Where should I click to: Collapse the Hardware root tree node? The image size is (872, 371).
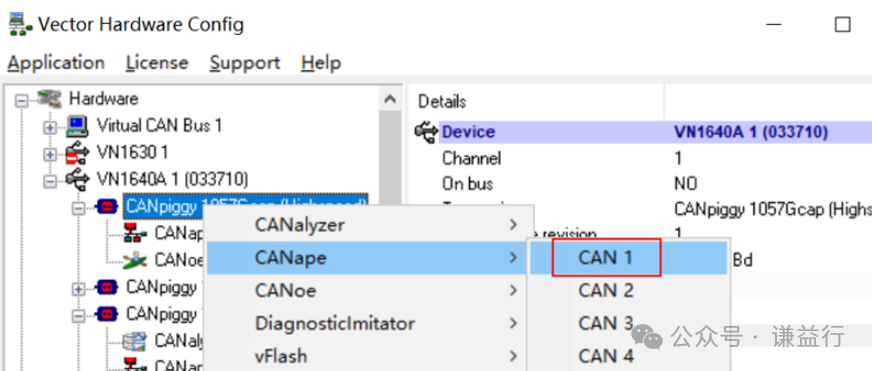click(21, 101)
